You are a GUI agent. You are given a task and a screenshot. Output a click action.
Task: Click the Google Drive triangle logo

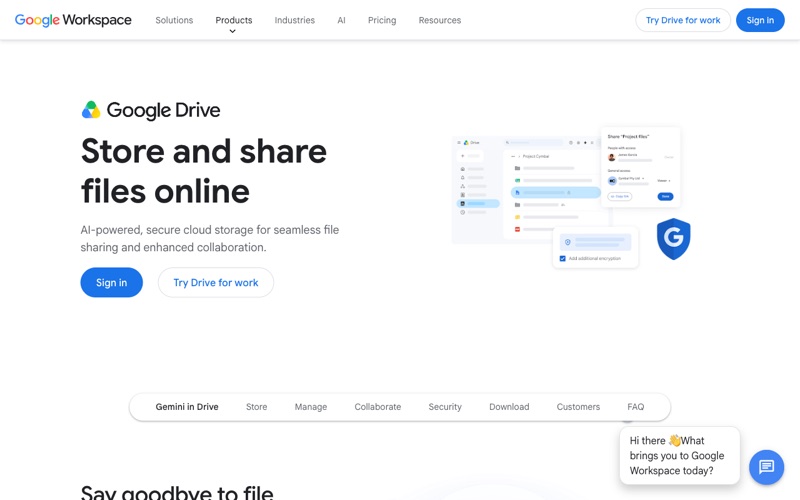pos(91,110)
